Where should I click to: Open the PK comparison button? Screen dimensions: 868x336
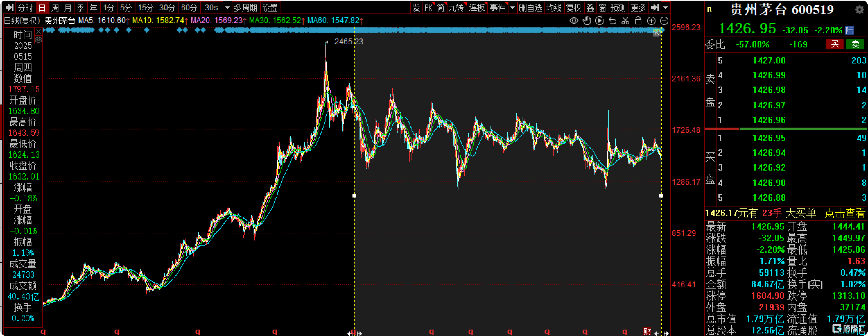(x=428, y=7)
